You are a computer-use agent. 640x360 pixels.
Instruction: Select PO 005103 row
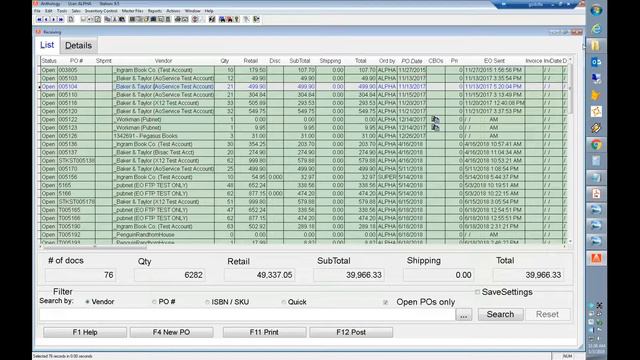point(303,78)
